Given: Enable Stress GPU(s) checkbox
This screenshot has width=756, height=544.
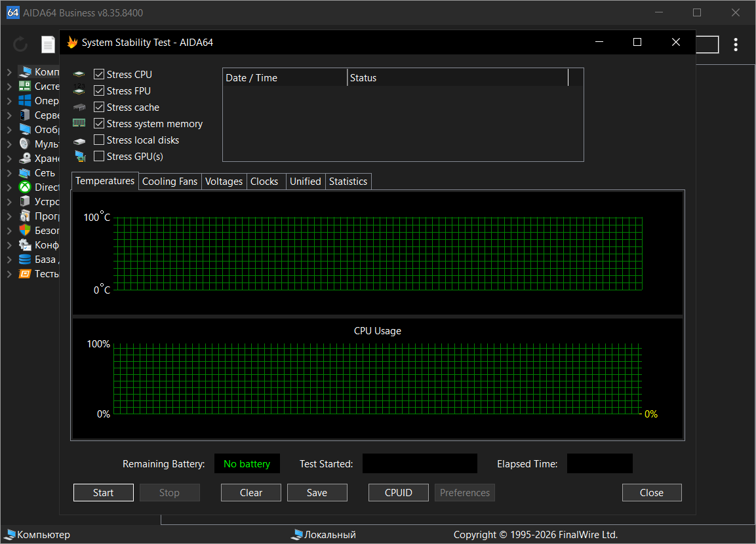Looking at the screenshot, I should (x=99, y=156).
